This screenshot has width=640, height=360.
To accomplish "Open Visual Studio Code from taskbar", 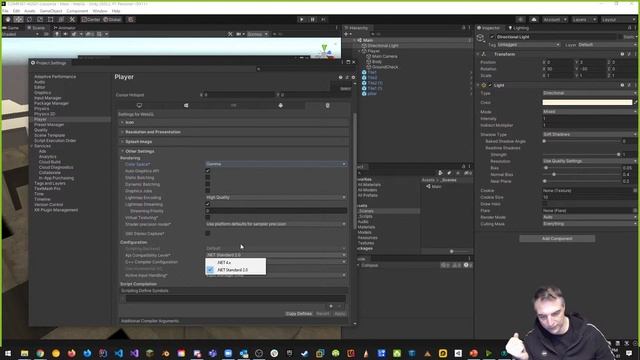I will 118,353.
